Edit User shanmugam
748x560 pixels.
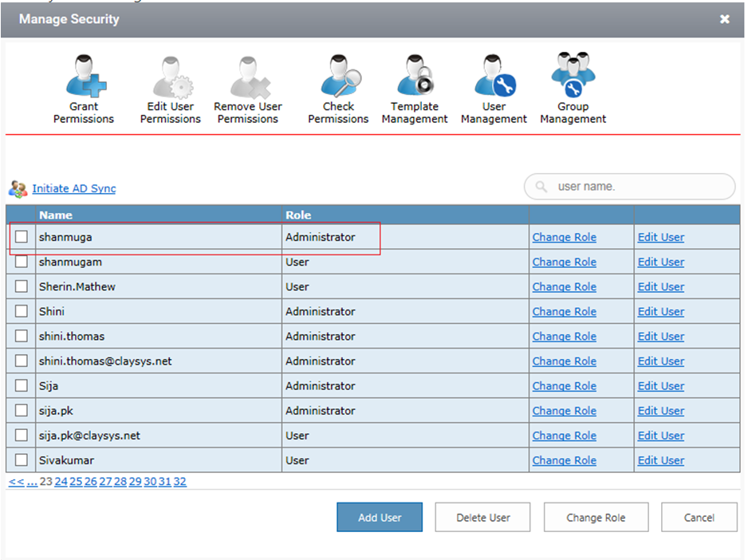[661, 262]
